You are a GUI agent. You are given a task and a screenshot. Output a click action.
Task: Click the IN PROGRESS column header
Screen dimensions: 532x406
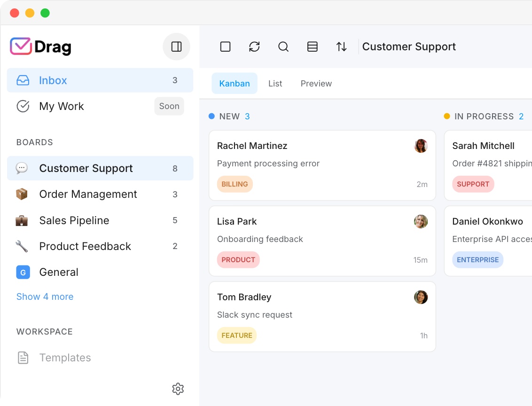(x=484, y=117)
